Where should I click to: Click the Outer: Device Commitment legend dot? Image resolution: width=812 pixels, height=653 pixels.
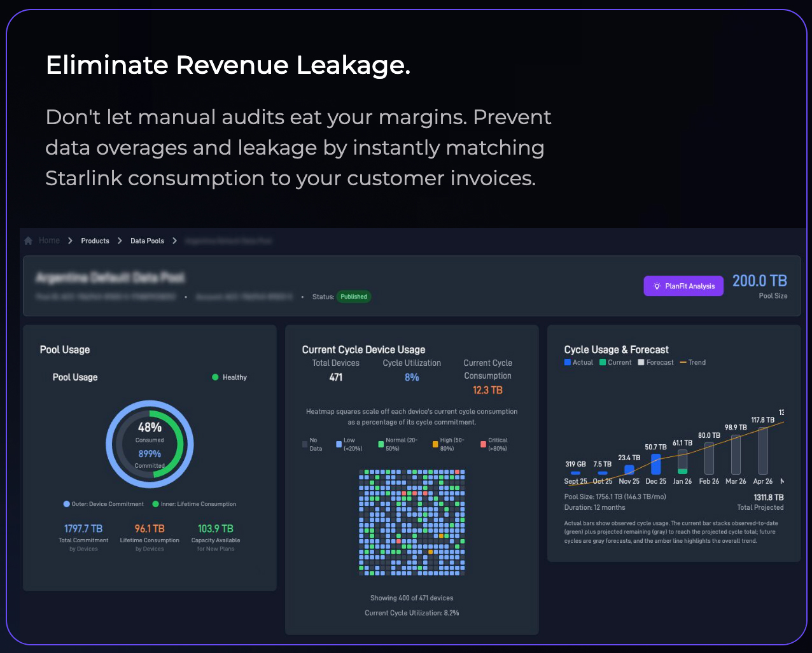(x=67, y=504)
